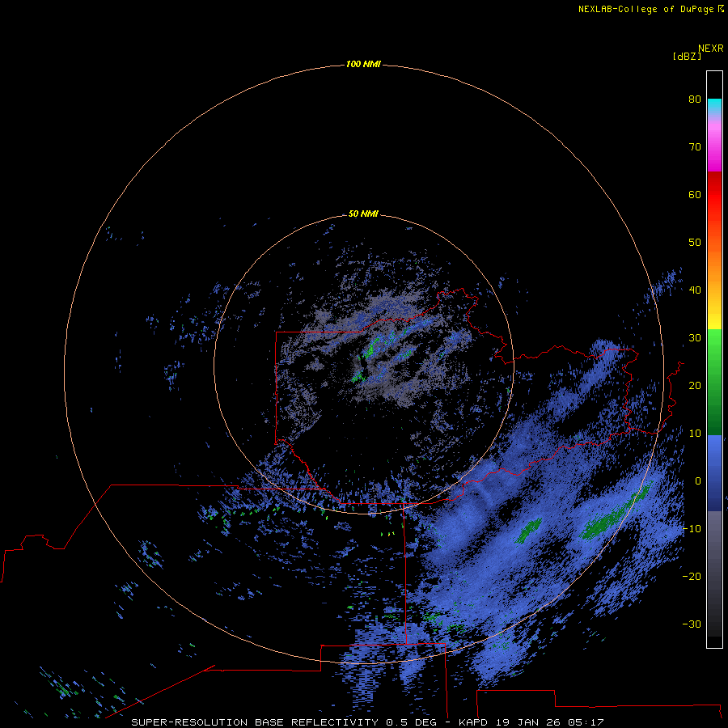728x728 pixels.
Task: Click the 30 value on the dBZ scale
Action: point(695,337)
